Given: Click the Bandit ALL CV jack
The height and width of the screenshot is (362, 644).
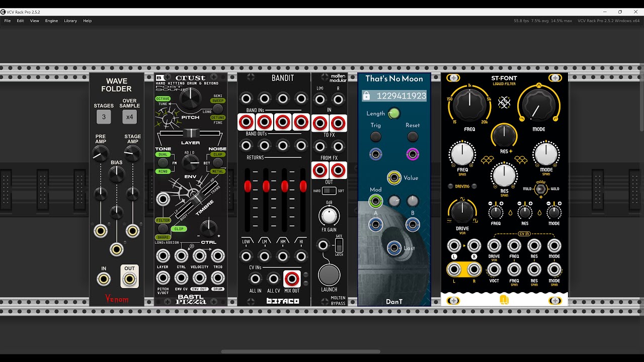Looking at the screenshot, I should pos(274,279).
